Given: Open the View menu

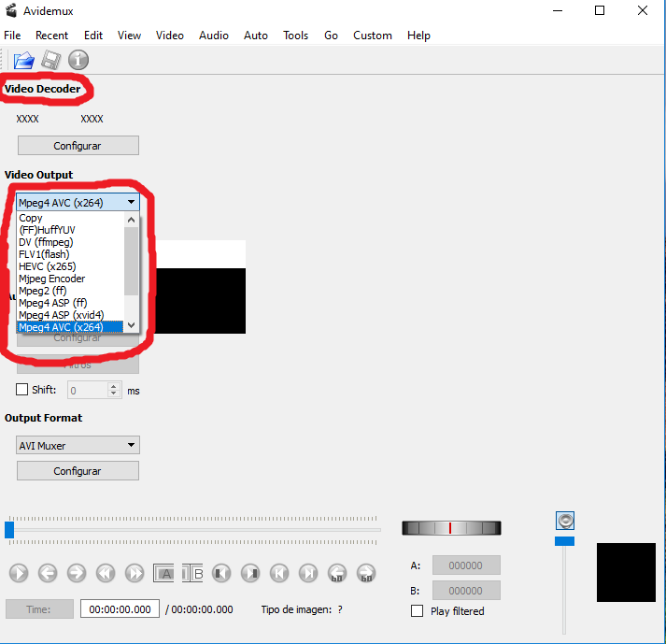Looking at the screenshot, I should pos(129,36).
